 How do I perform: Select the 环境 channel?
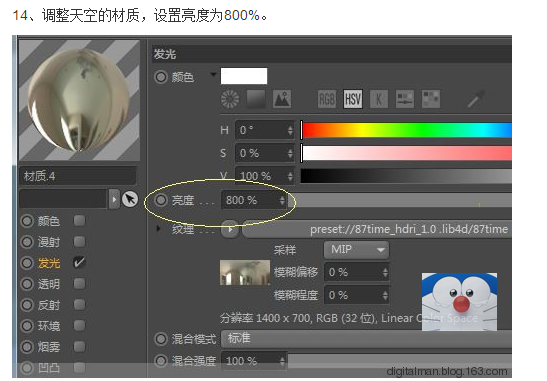click(48, 326)
